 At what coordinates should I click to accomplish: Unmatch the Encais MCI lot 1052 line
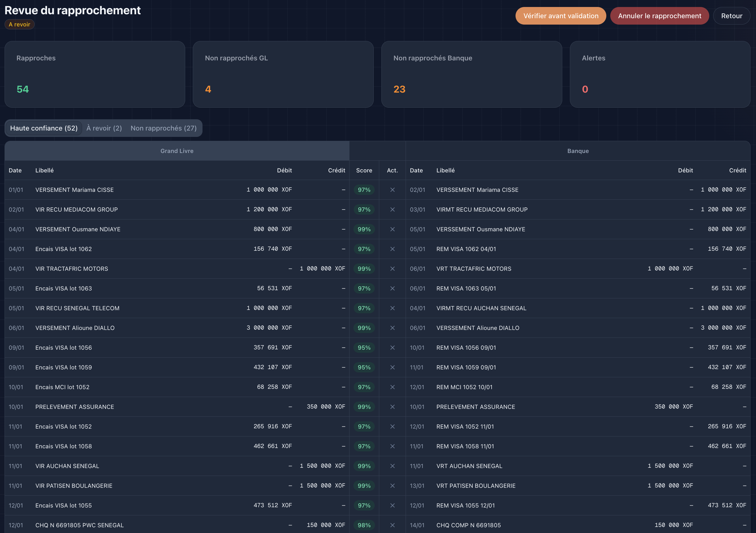(x=392, y=387)
